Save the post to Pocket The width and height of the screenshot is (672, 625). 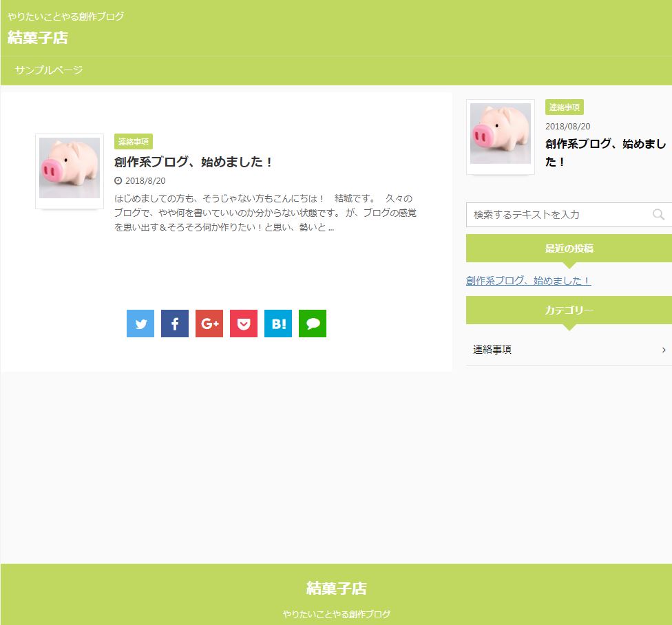click(x=244, y=324)
